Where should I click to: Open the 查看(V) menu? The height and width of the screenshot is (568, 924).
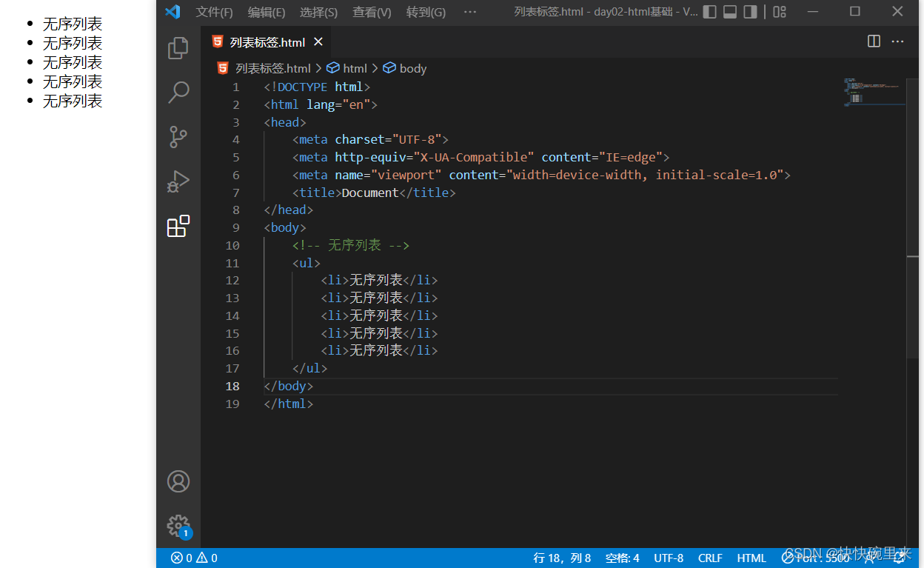click(x=372, y=12)
